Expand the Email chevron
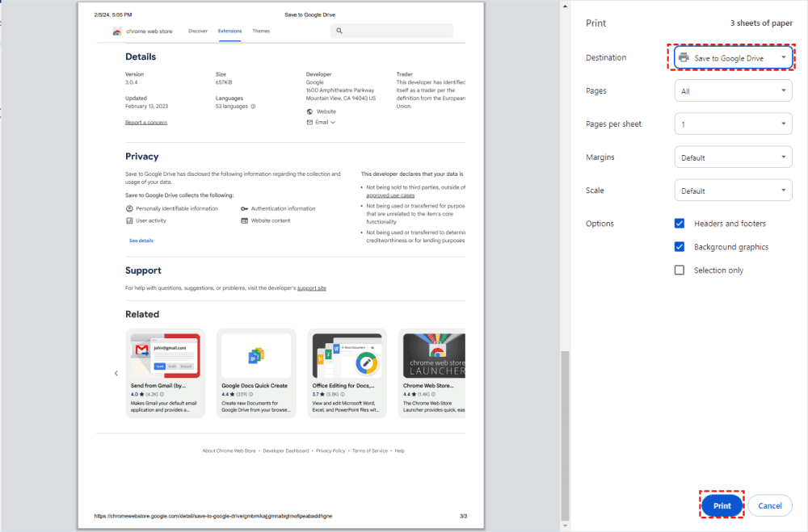This screenshot has width=808, height=532. (x=333, y=123)
